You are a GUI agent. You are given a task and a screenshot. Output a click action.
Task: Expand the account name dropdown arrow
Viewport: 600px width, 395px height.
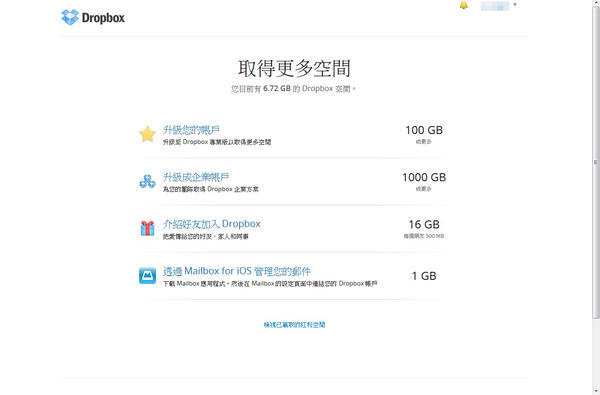[515, 5]
